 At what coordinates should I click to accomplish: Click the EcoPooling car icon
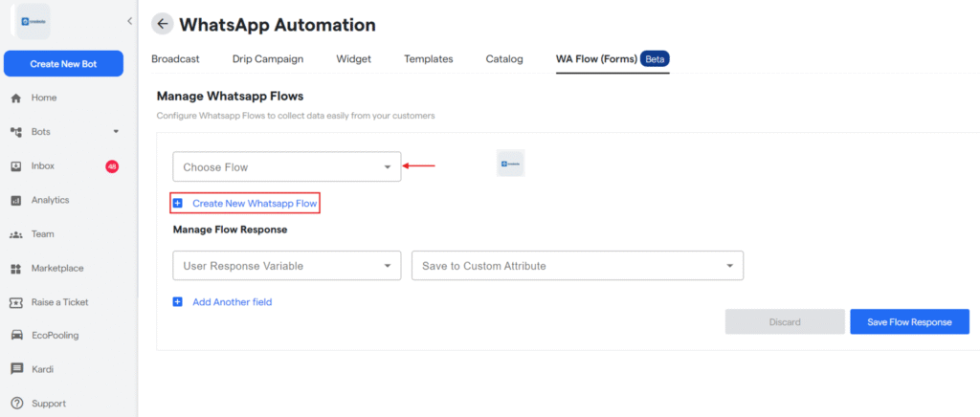click(x=16, y=336)
